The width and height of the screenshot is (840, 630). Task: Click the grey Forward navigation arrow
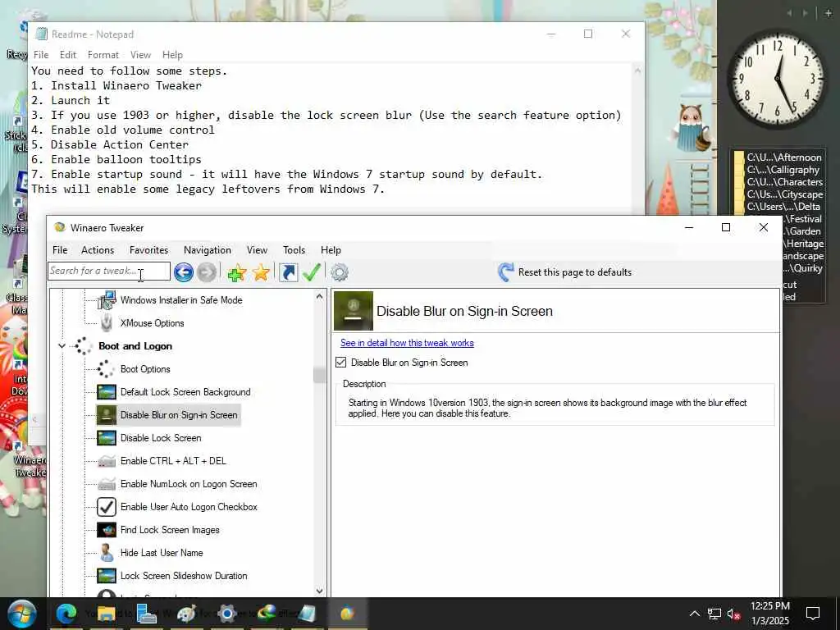coord(206,272)
